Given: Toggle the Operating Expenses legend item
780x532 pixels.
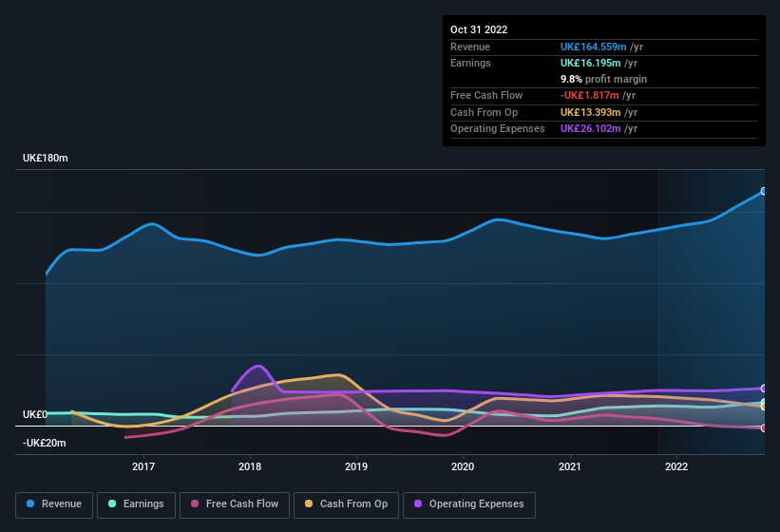Looking at the screenshot, I should point(468,504).
